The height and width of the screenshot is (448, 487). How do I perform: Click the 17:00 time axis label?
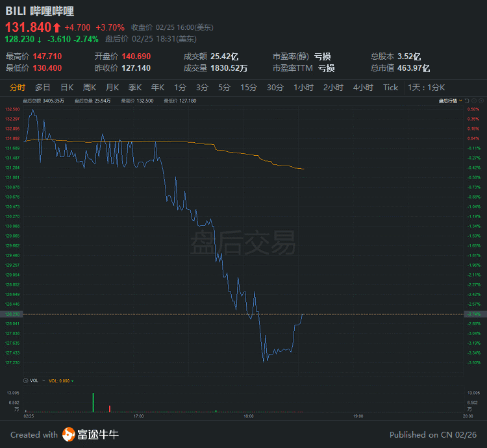138,416
